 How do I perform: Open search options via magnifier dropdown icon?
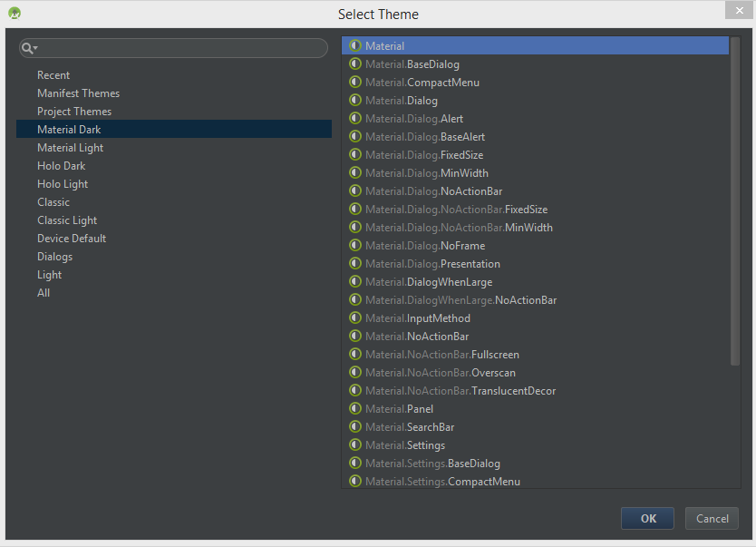coord(29,48)
